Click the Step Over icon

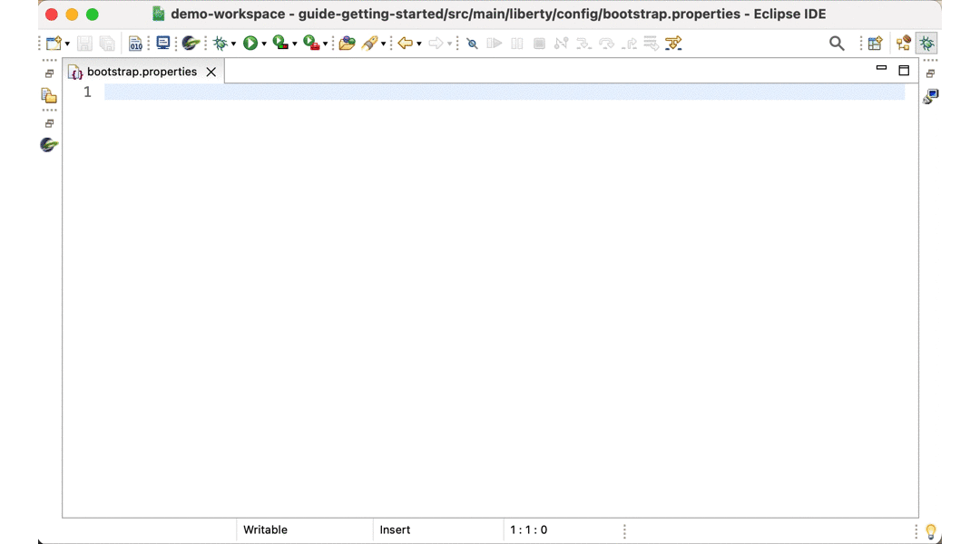click(606, 44)
